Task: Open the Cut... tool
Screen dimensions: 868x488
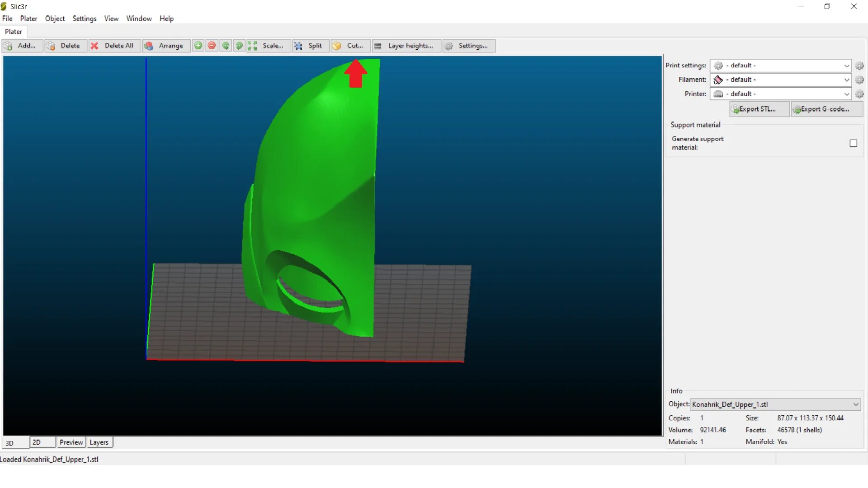Action: (x=350, y=46)
